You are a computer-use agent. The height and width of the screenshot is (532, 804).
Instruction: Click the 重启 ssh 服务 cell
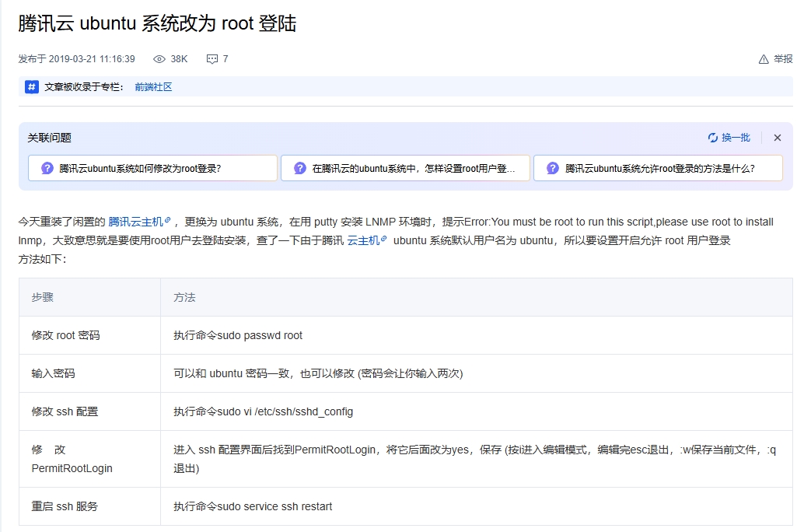click(89, 506)
